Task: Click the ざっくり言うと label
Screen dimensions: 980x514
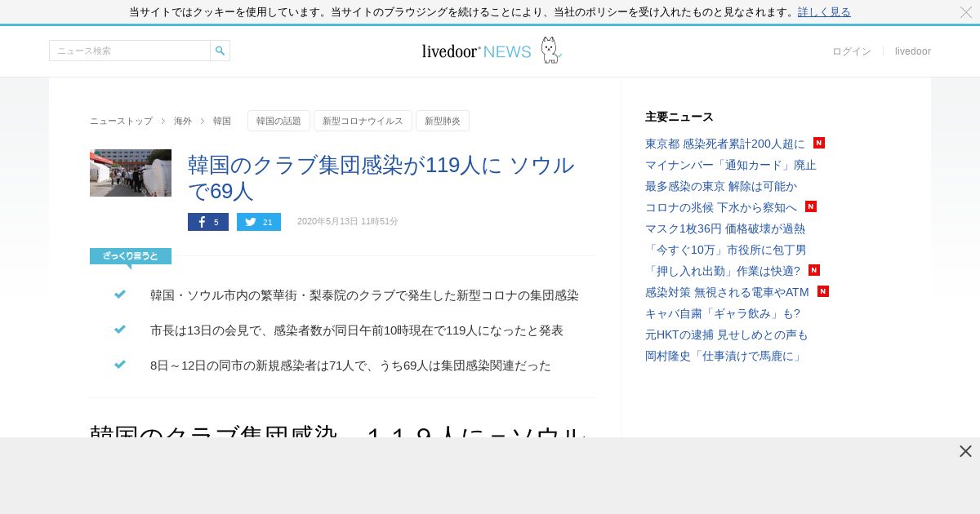Action: coord(131,256)
